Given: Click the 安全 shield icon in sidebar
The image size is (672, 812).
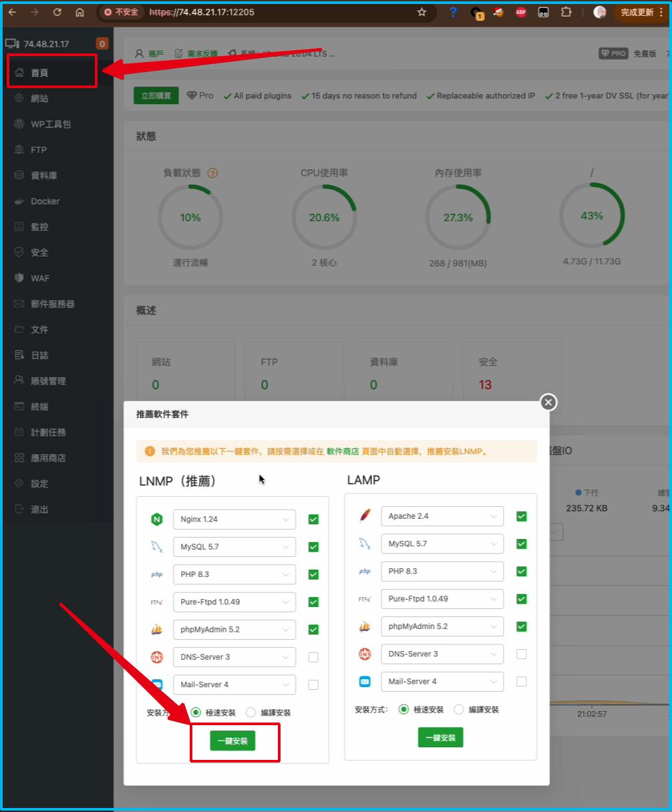Looking at the screenshot, I should click(x=19, y=252).
